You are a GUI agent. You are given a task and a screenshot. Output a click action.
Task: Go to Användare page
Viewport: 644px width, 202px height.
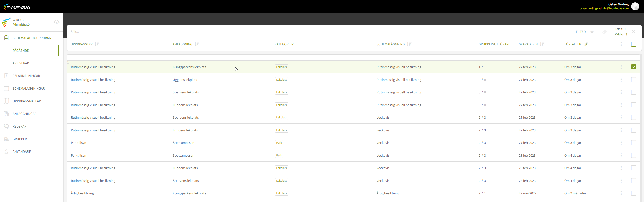(x=22, y=151)
